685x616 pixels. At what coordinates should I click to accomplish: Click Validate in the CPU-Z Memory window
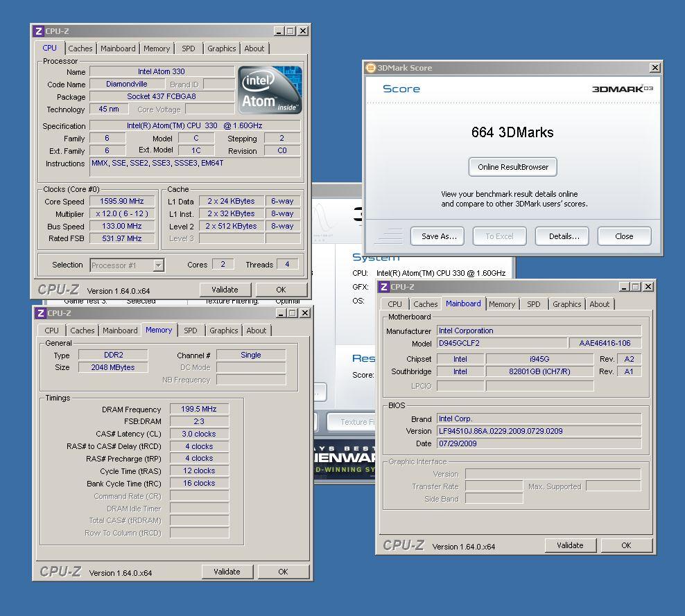227,572
